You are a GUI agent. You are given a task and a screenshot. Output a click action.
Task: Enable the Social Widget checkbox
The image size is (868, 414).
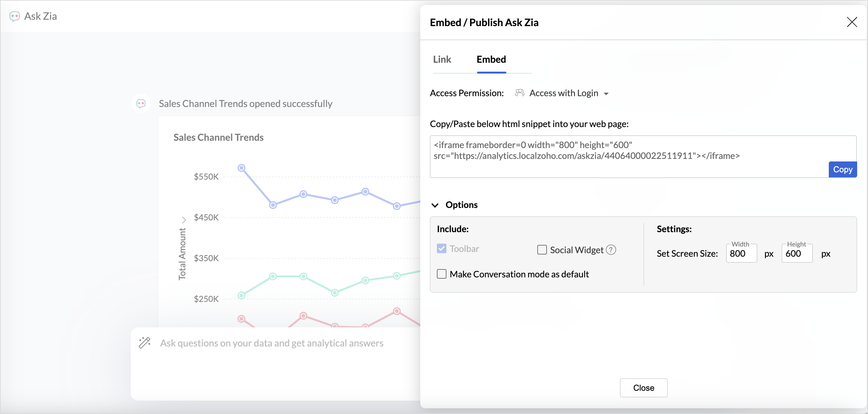coord(542,250)
